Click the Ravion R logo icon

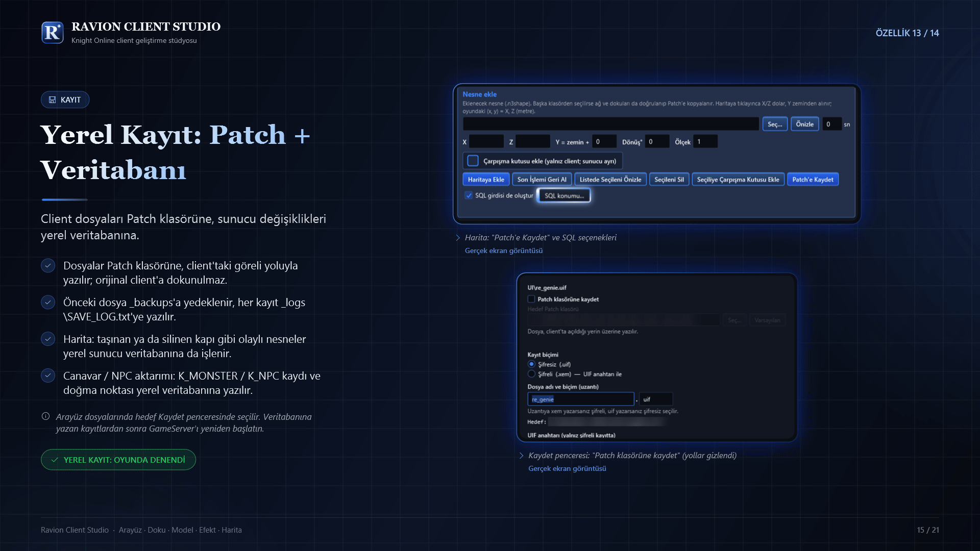pos(53,33)
